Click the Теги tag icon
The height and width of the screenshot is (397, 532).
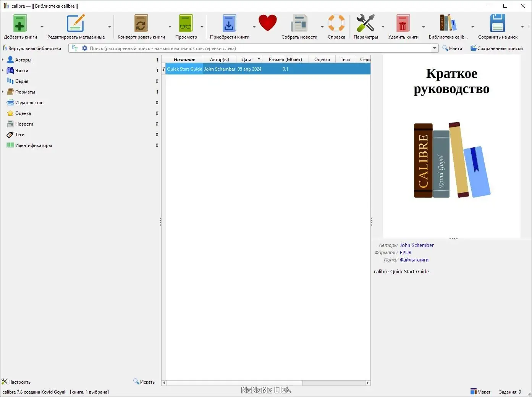tap(10, 134)
